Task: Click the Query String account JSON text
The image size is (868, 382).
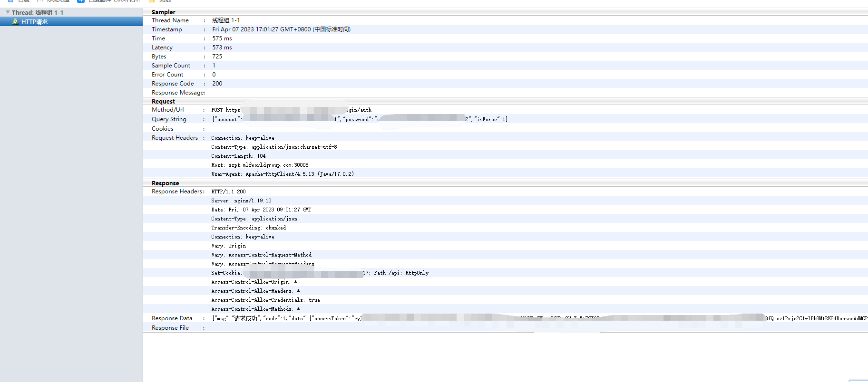Action: click(x=360, y=119)
